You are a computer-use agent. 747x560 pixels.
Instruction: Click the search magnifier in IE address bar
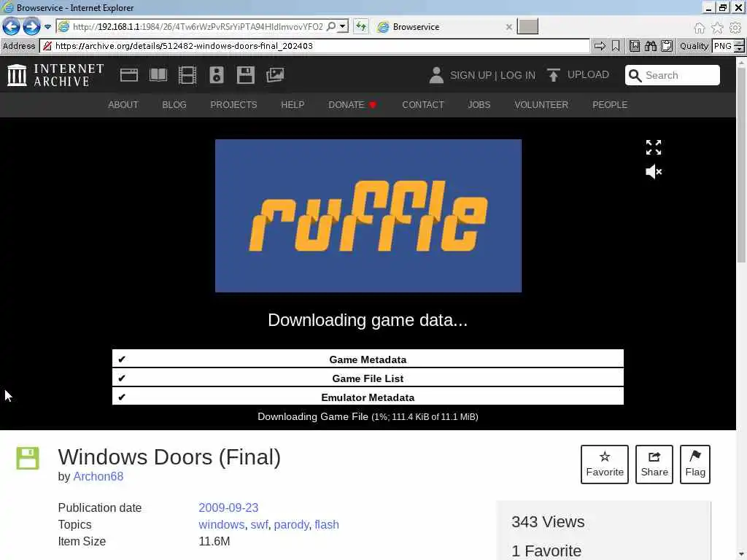tap(330, 26)
